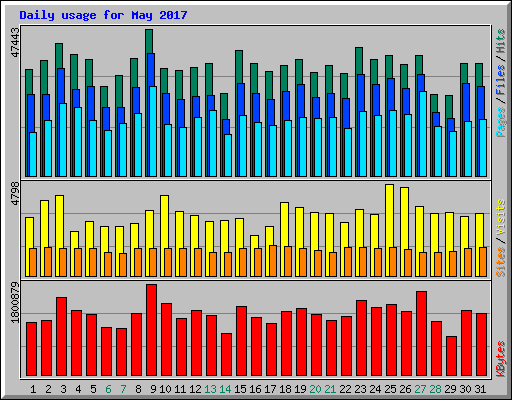
Task: Click the shortest yellow Visits bar for day 16
Action: click(x=254, y=256)
